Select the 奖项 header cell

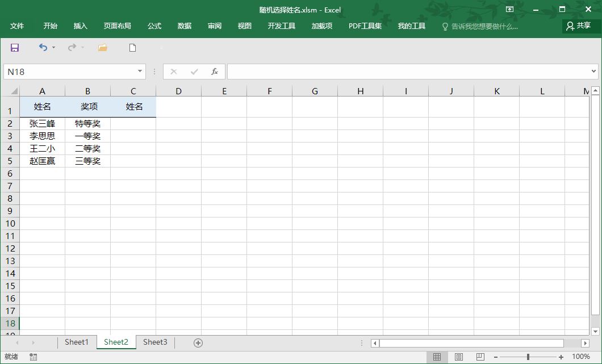point(87,107)
